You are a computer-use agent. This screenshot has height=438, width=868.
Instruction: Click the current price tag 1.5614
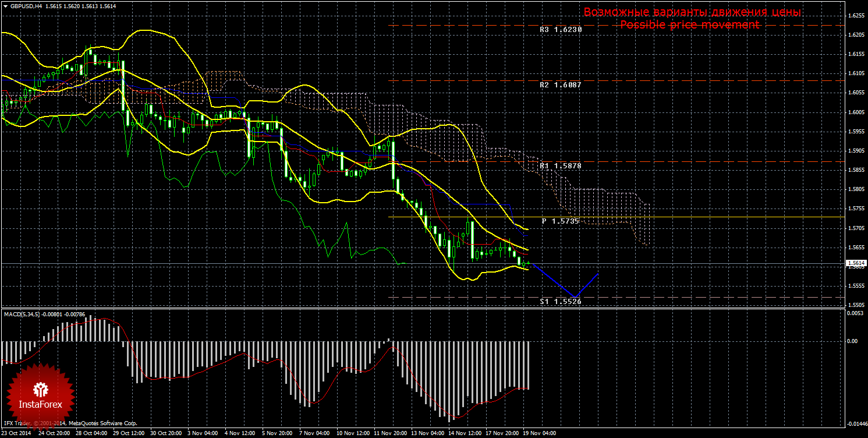pyautogui.click(x=856, y=263)
